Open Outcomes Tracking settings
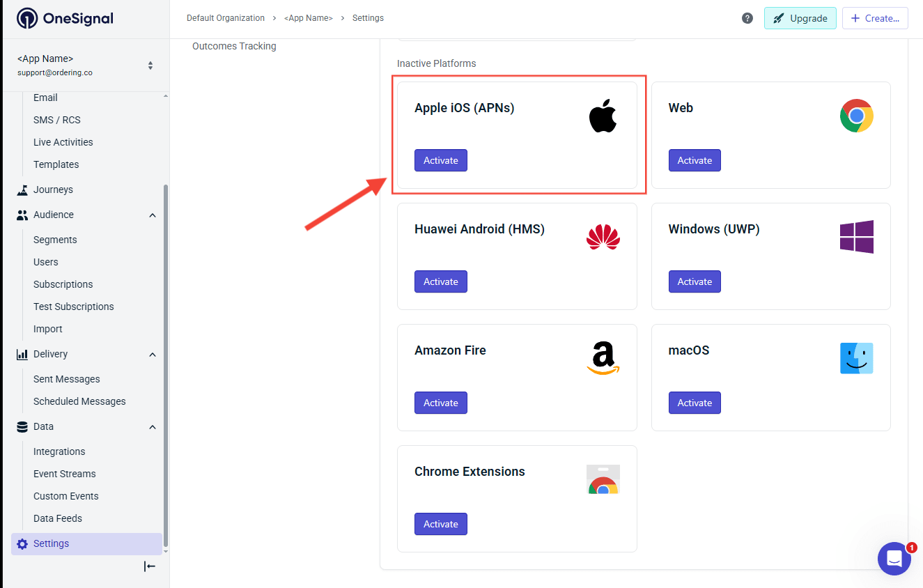Viewport: 923px width, 588px height. click(234, 46)
